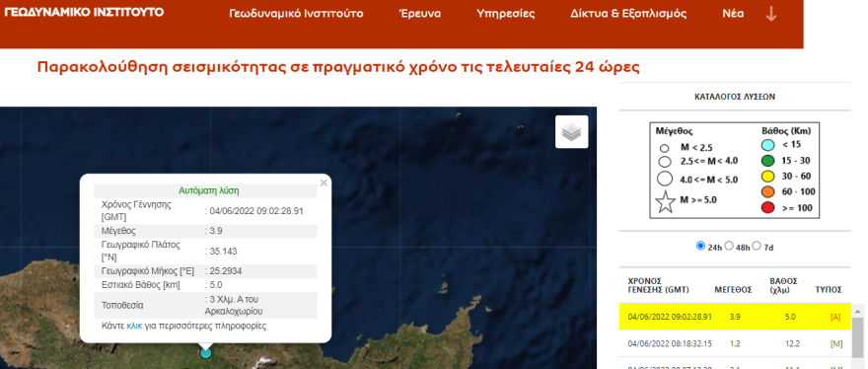Screen dimensions: 868x369
Task: Click the depth value 12.2 in catalog
Action: pos(792,344)
